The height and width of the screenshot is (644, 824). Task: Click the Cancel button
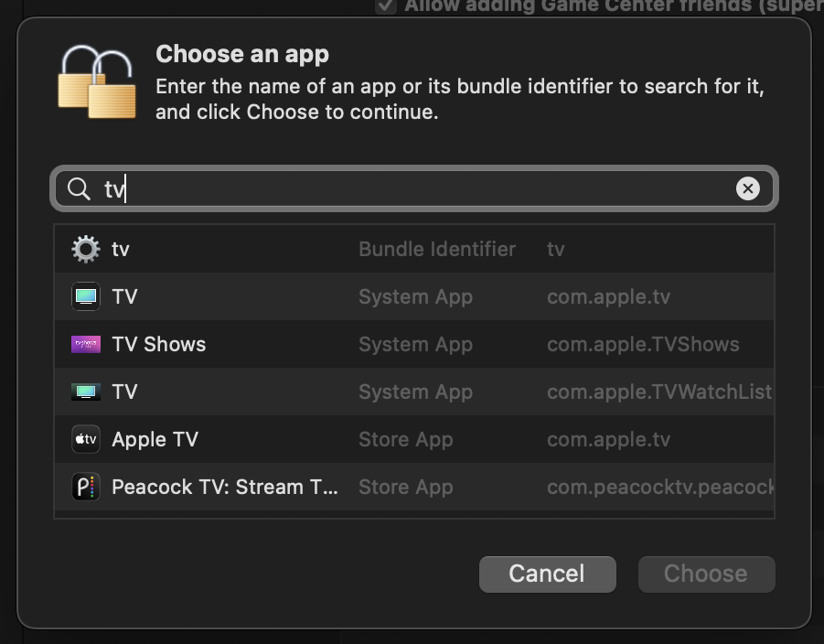coord(547,574)
